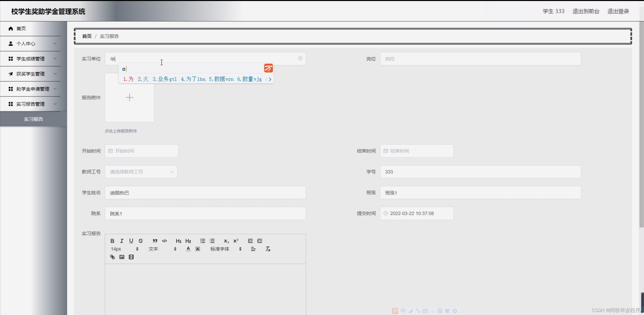Click 退出登录 at the top right
Screen dimensions: 644x315
(x=618, y=11)
